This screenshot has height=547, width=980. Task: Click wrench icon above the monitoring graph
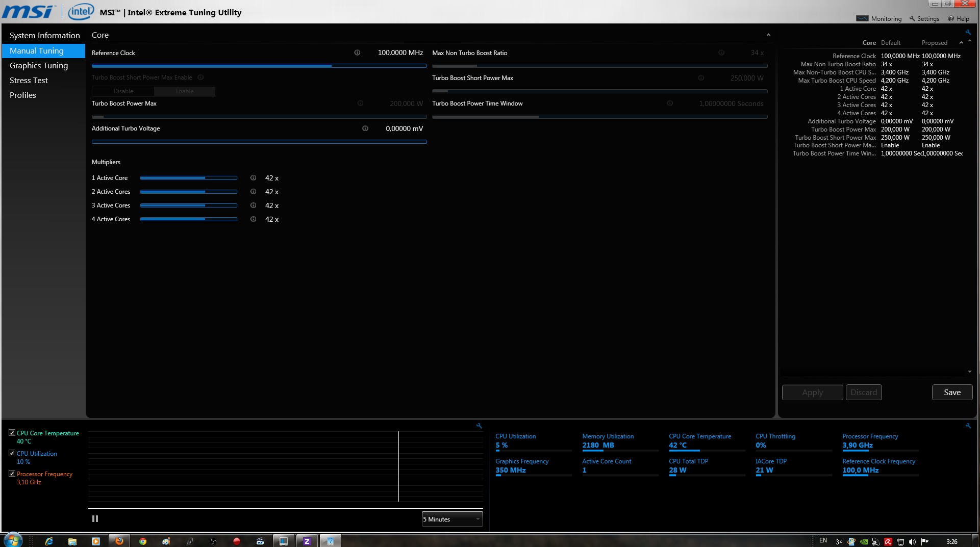click(x=479, y=426)
